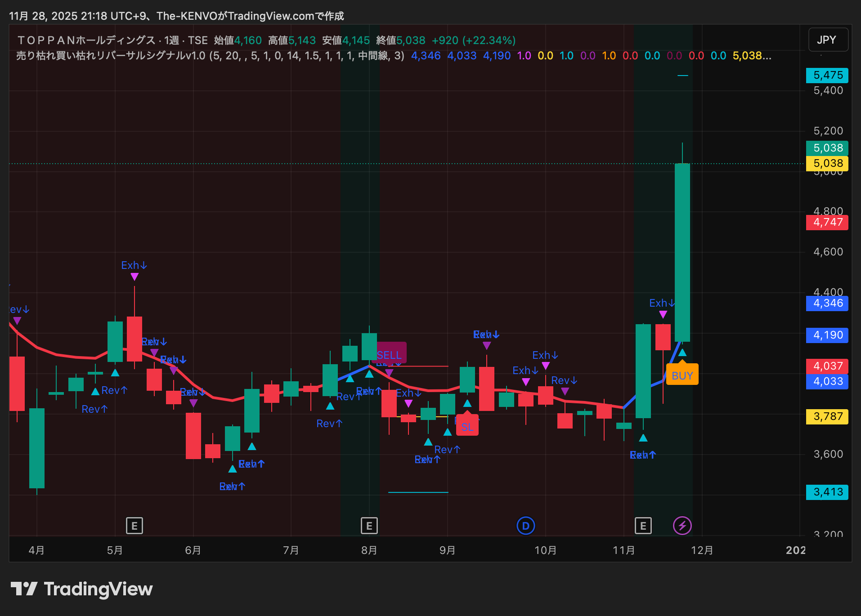Click the orange BUY signal label
This screenshot has height=616, width=861.
tap(682, 375)
